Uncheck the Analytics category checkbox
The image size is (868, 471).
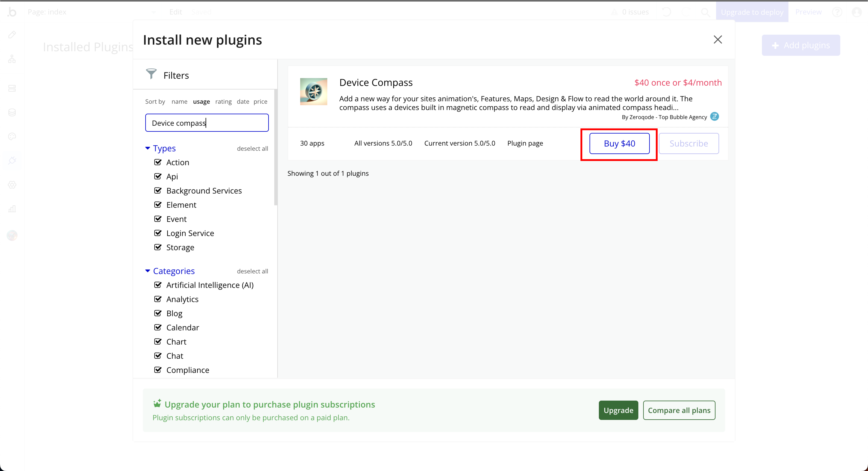[x=158, y=299]
